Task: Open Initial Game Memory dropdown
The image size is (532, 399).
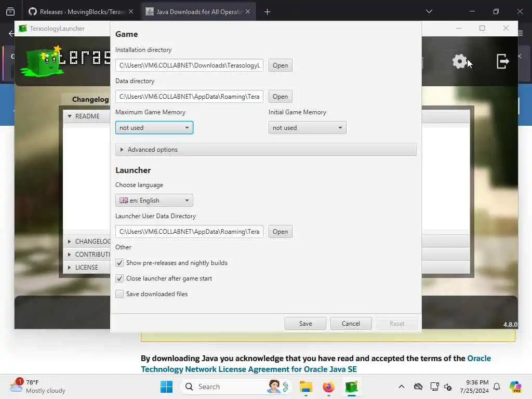Action: pyautogui.click(x=308, y=128)
